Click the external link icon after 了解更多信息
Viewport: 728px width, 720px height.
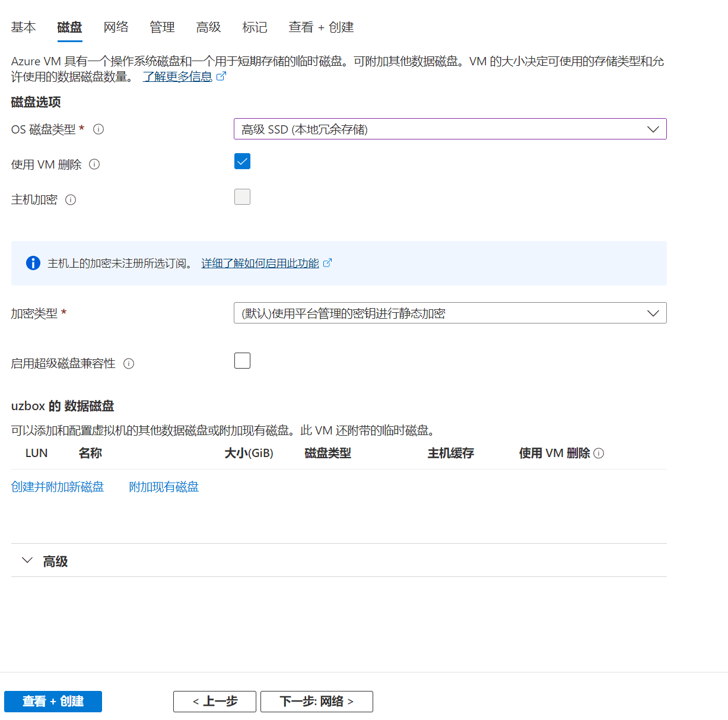pos(222,76)
